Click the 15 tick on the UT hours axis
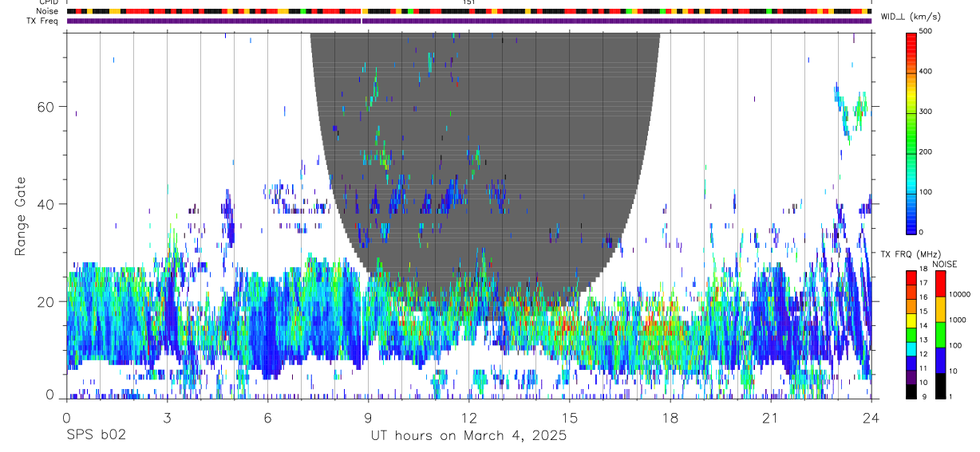The image size is (980, 452). 570,417
